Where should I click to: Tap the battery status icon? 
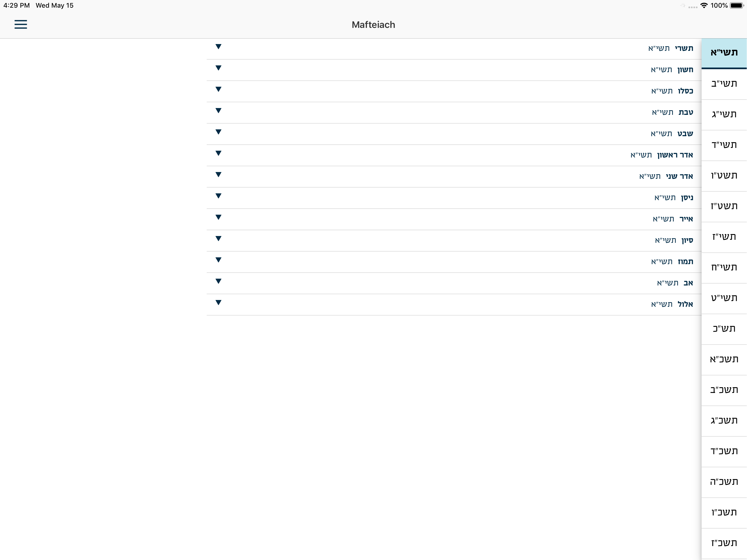pyautogui.click(x=737, y=5)
